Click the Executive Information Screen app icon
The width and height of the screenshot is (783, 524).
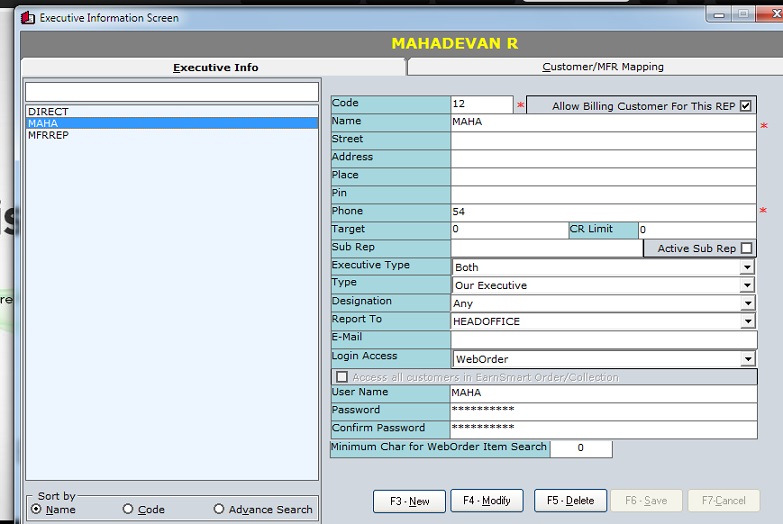point(28,18)
